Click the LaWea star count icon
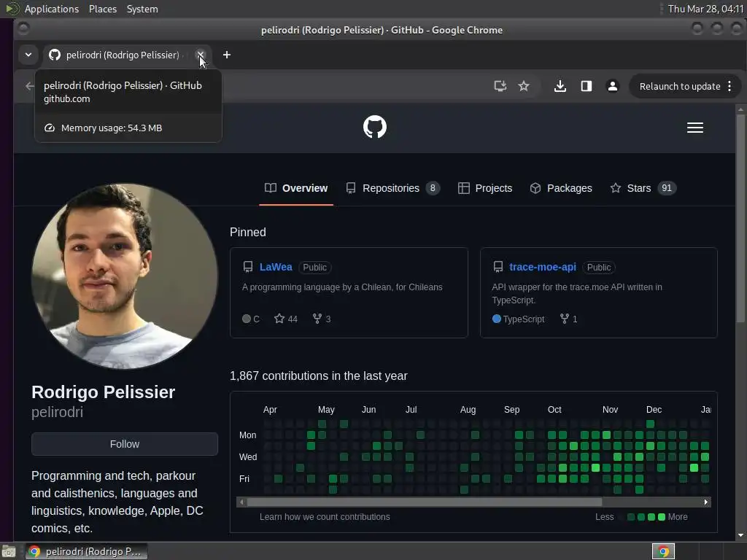Viewport: 747px width, 560px height. pos(279,319)
